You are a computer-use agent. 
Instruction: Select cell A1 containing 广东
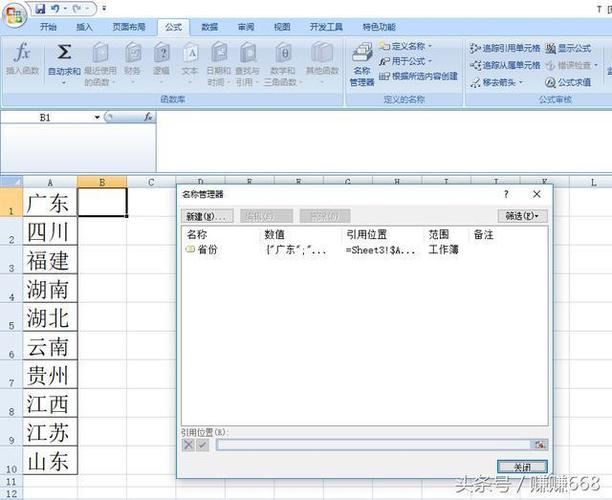coord(50,203)
